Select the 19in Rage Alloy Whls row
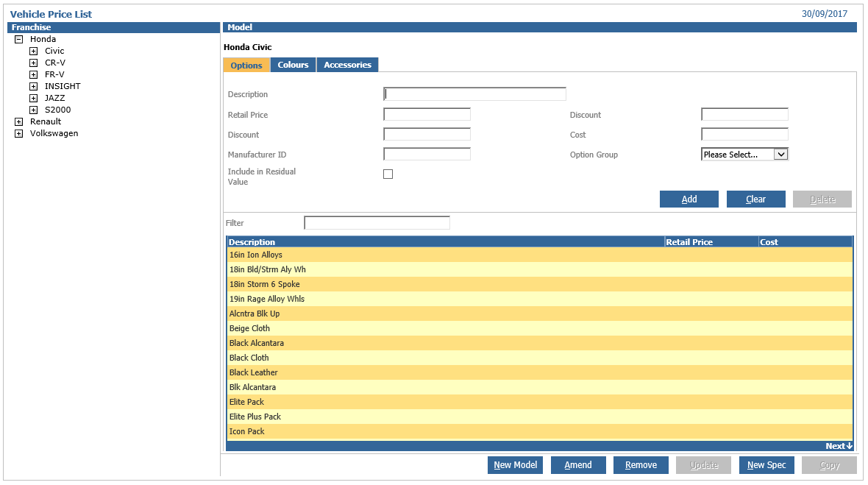 pos(540,299)
